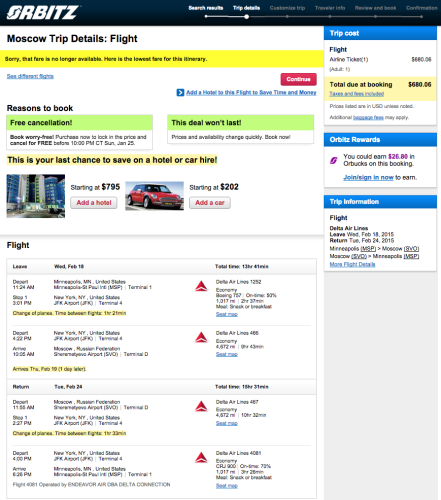
Task: Click the Delta logo for flight 466
Action: point(201,337)
